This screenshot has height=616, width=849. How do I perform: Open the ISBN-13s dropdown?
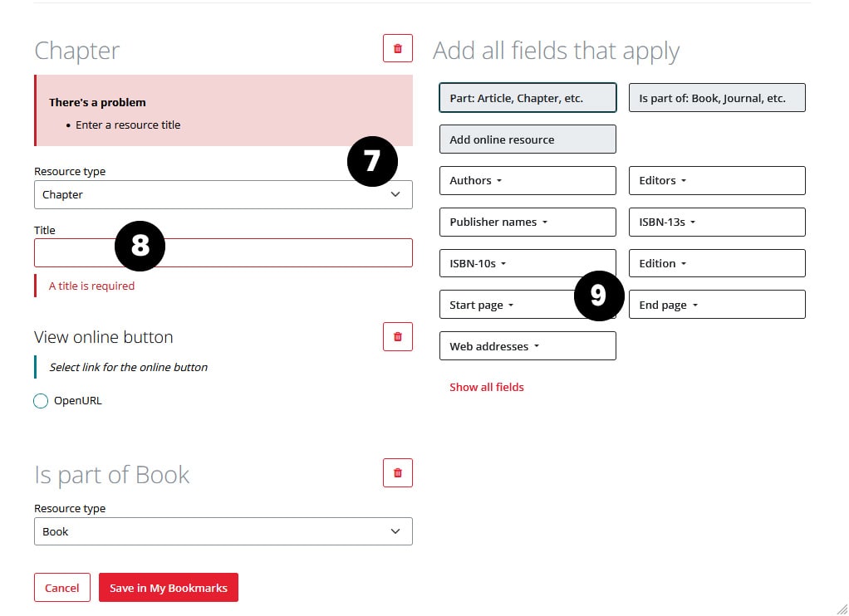click(x=716, y=222)
